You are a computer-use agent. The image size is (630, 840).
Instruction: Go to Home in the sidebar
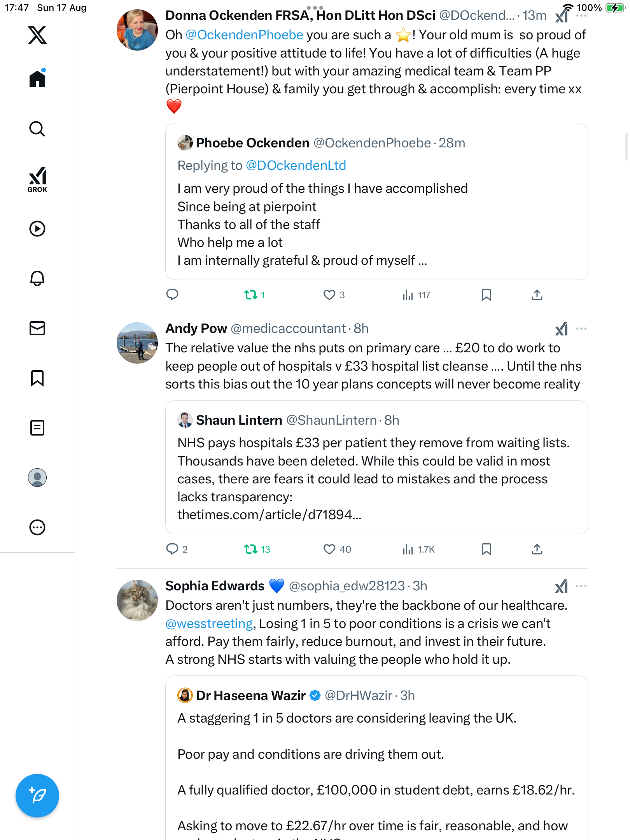click(37, 79)
